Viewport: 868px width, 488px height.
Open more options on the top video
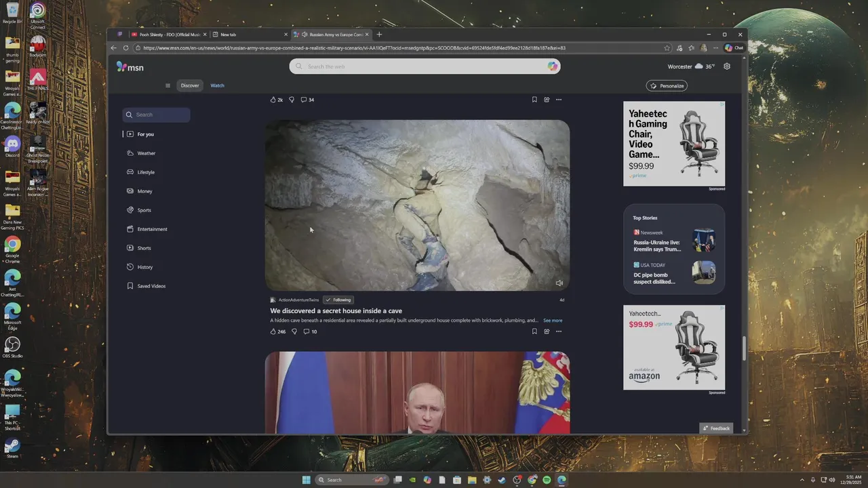click(559, 100)
